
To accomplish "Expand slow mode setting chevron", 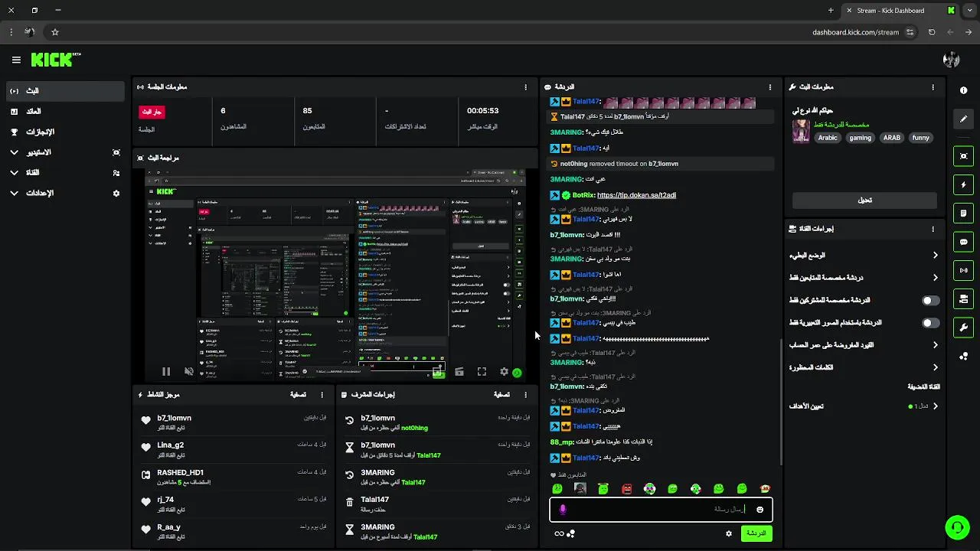I will [x=935, y=256].
